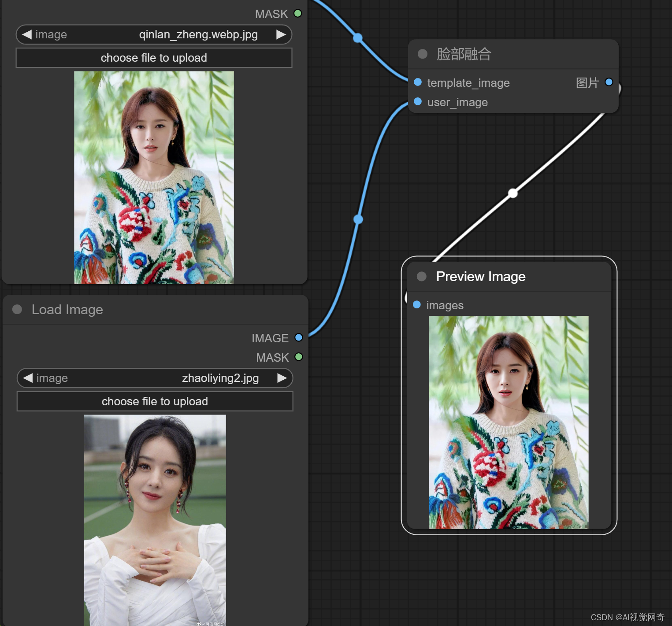
Task: Collapse the Preview Image node via its title dot
Action: click(422, 276)
